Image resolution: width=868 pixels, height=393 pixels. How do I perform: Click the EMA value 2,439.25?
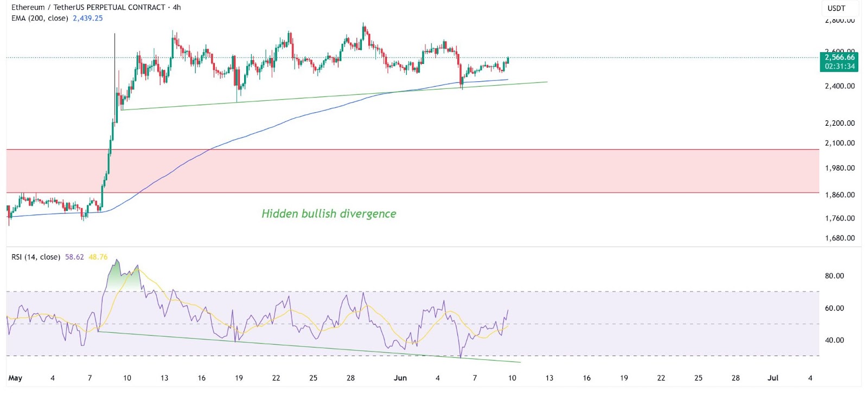tap(88, 18)
